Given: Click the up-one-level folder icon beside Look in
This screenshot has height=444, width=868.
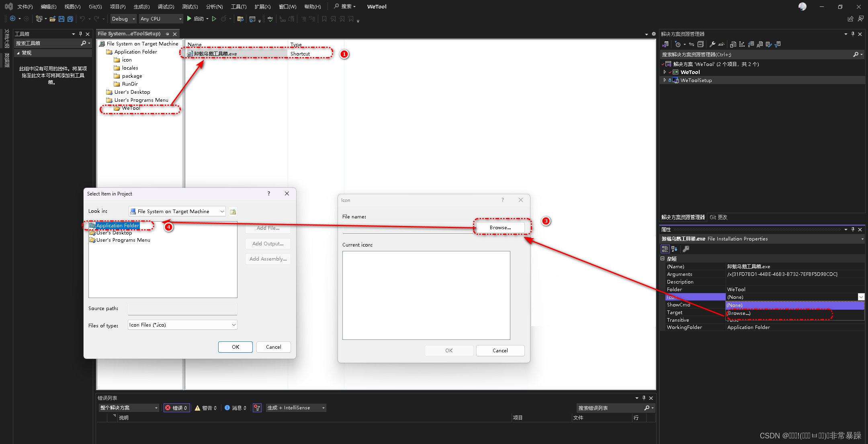Looking at the screenshot, I should [233, 212].
